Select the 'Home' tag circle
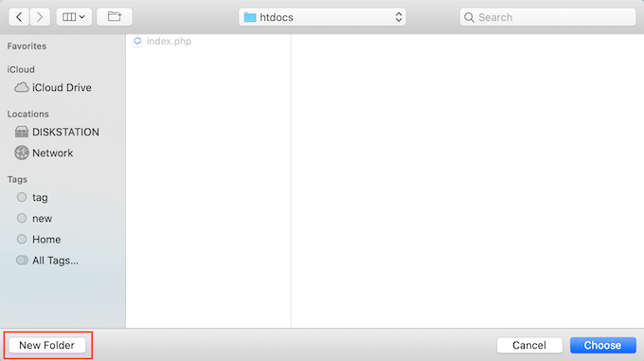Viewport: 644px width, 361px height. coord(22,239)
